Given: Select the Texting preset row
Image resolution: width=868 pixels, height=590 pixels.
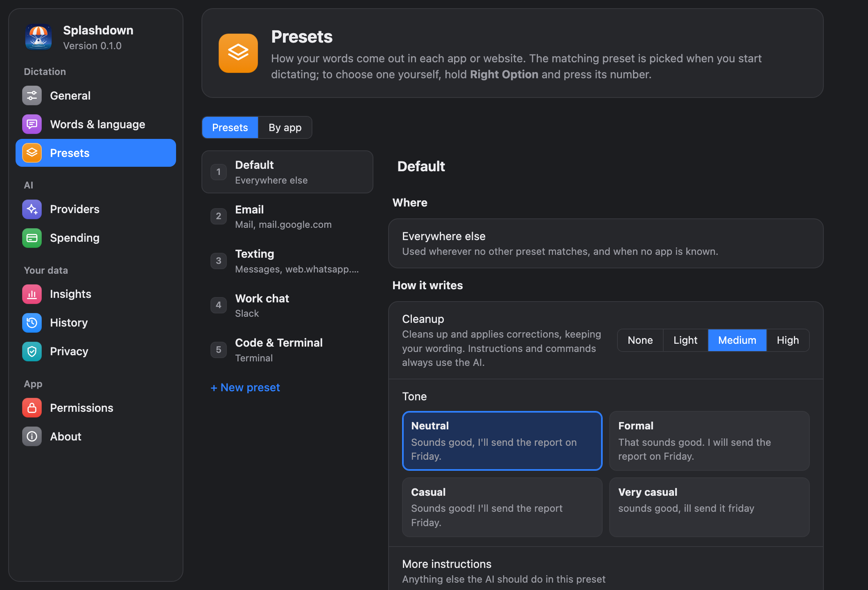Looking at the screenshot, I should point(287,261).
